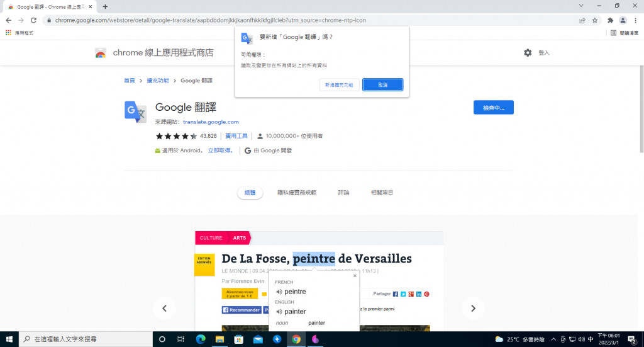Click the browser forward arrow
The width and height of the screenshot is (644, 347).
pos(21,20)
